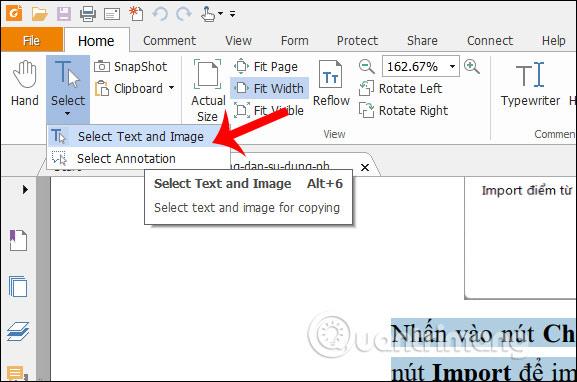The height and width of the screenshot is (382, 577).
Task: Click the 'Import điểm từ' text
Action: (x=527, y=191)
